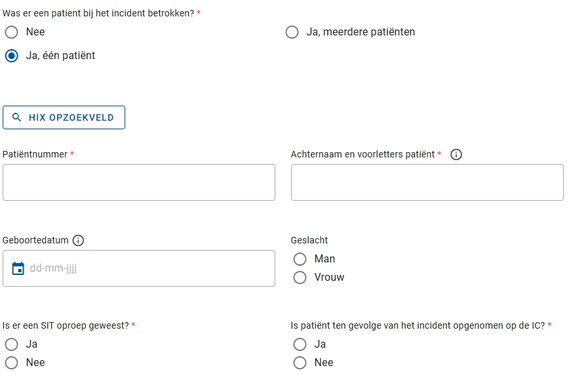Click the Patiëntnummer label
Screen dimensions: 588x391
pyautogui.click(x=35, y=154)
